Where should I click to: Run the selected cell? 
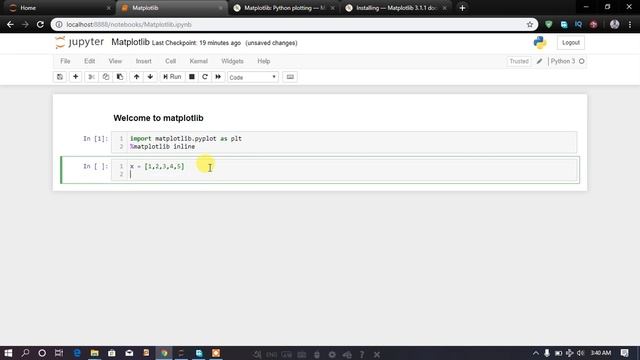[172, 77]
